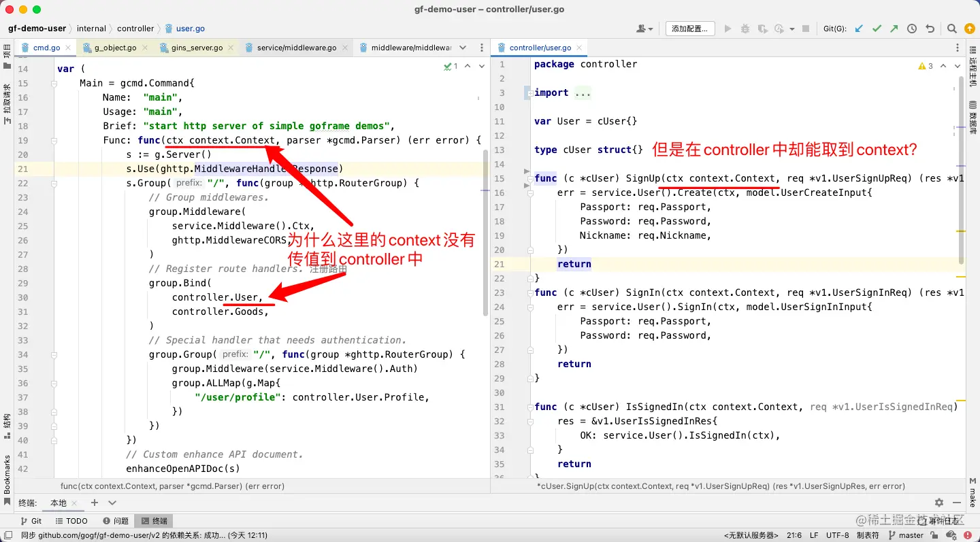
Task: Click the 终端 terminal tool window button
Action: click(x=154, y=521)
